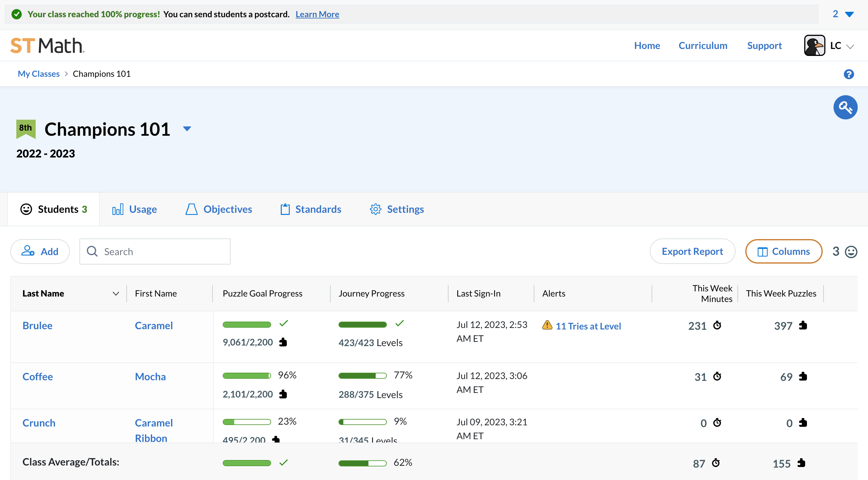Open the Champions 101 class selector arrow
The image size is (868, 480).
(187, 129)
